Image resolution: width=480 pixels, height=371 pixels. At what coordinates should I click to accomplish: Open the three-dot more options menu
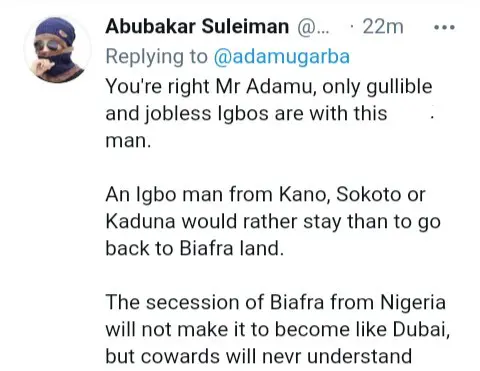point(444,27)
